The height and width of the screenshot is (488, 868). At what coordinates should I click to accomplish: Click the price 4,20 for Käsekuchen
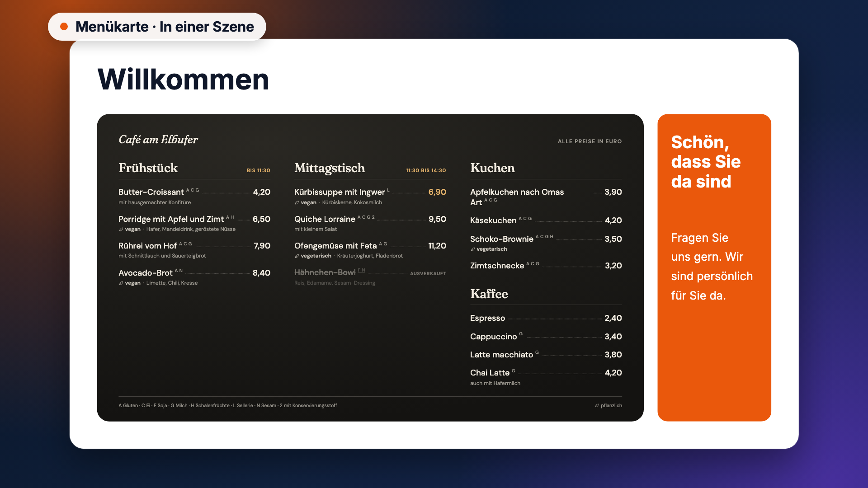coord(613,221)
